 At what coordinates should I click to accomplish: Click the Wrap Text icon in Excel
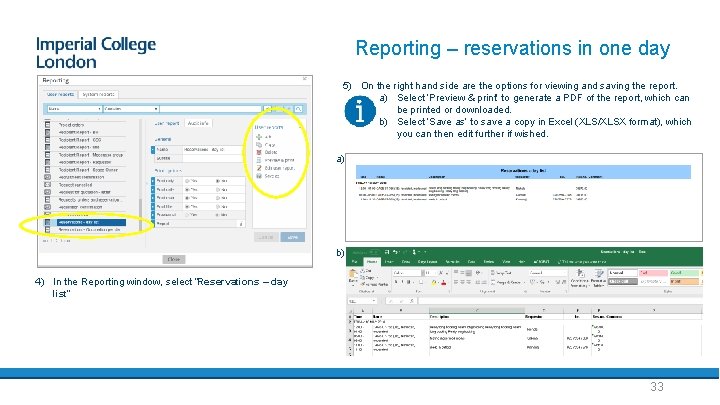click(x=494, y=272)
